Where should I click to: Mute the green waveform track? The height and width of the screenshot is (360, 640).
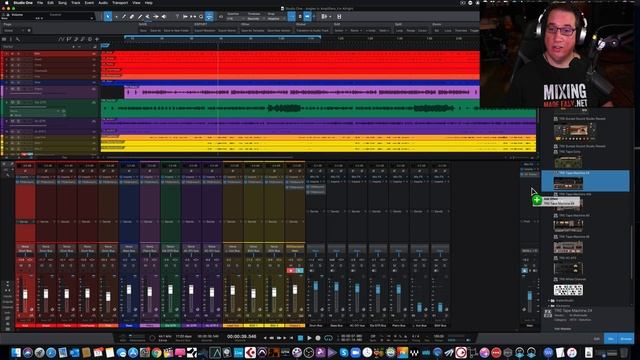[x=12, y=102]
